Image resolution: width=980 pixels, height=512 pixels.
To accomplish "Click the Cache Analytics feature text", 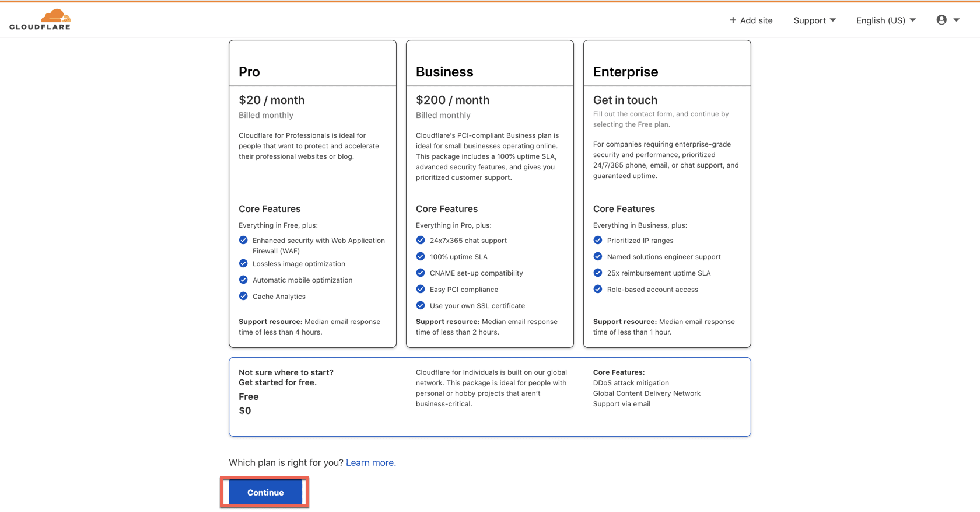I will point(279,297).
